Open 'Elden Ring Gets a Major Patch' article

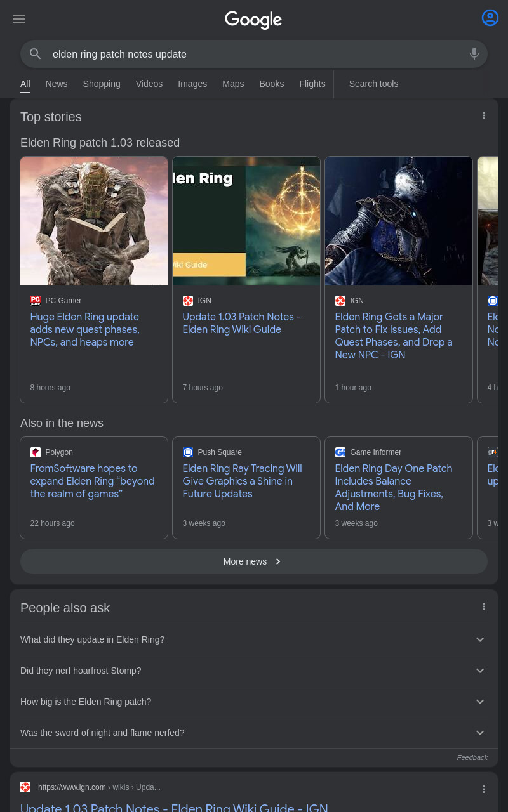[x=394, y=336]
